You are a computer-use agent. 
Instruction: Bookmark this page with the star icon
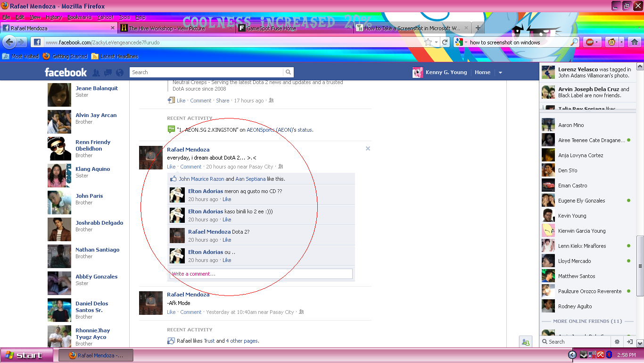click(x=428, y=42)
